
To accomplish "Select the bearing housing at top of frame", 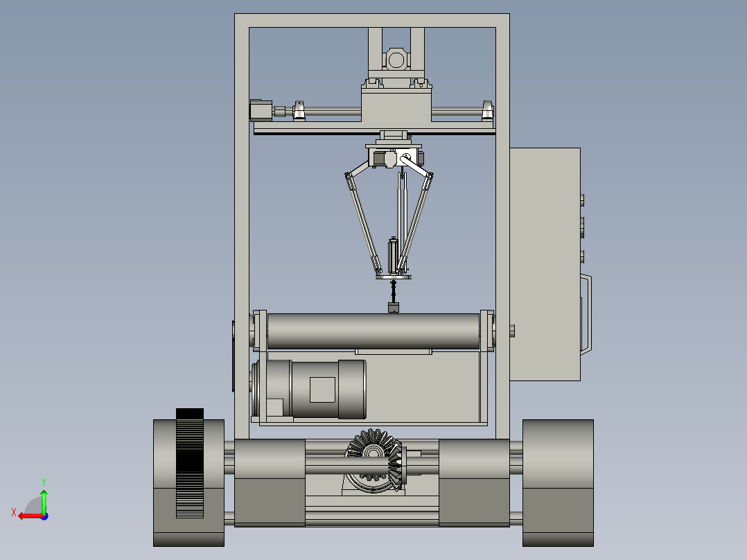I will 396,60.
